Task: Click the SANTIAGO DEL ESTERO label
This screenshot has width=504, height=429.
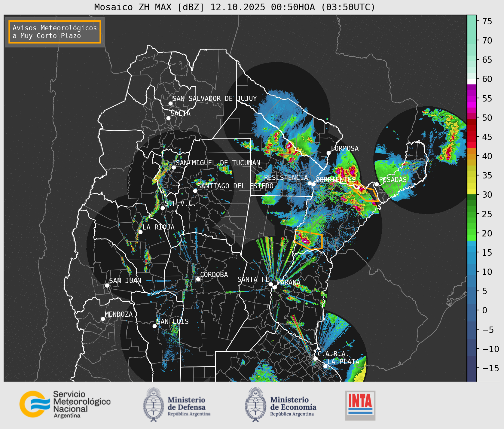Action: click(x=235, y=186)
